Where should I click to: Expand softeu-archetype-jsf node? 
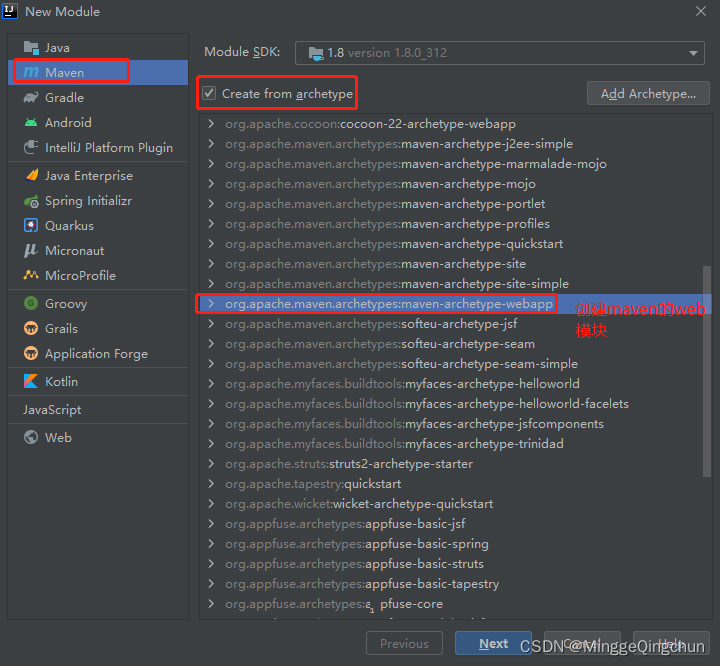(x=211, y=324)
